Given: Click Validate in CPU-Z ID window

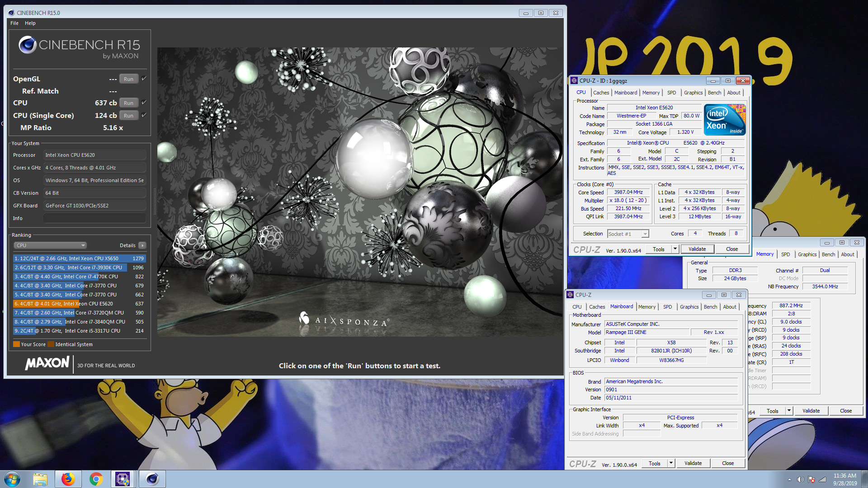Looking at the screenshot, I should tap(697, 249).
